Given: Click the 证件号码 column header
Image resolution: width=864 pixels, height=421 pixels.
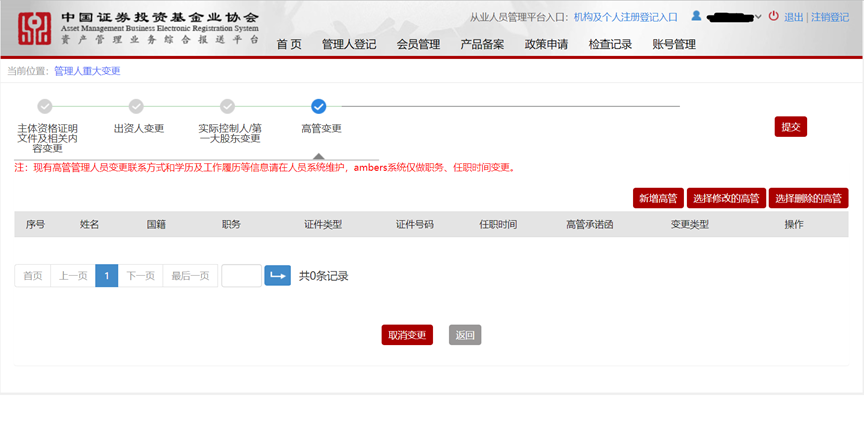Looking at the screenshot, I should (x=415, y=224).
